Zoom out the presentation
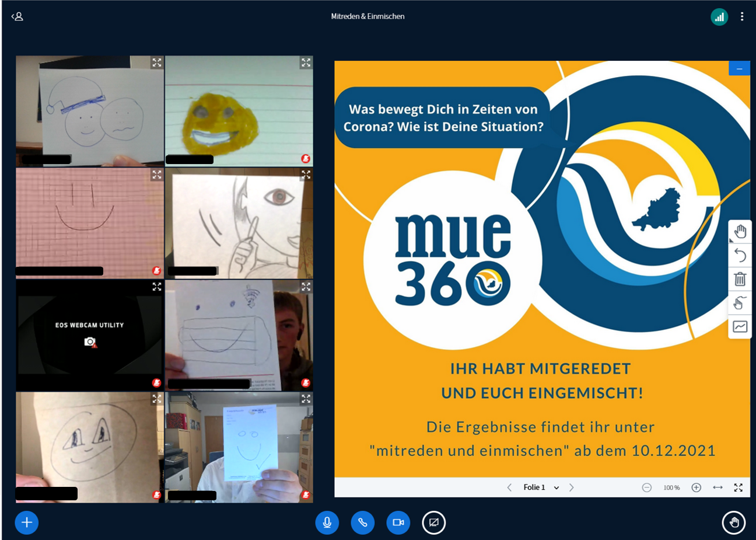Image resolution: width=756 pixels, height=540 pixels. coord(647,487)
